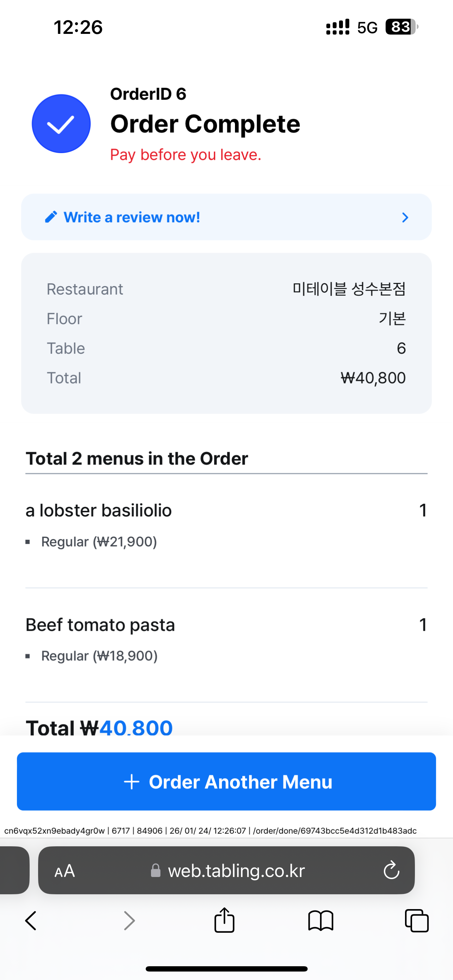Expand the review banner chevron arrow
Screen dimensions: 453x980
405,218
